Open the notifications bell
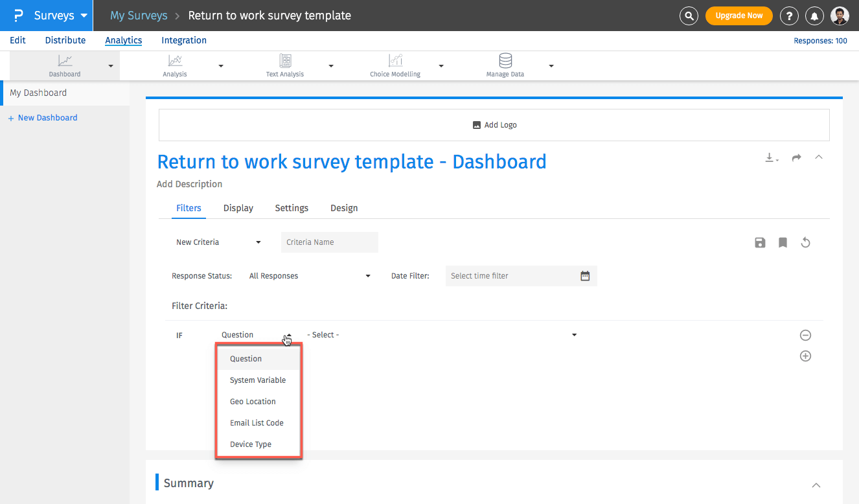 coord(814,16)
